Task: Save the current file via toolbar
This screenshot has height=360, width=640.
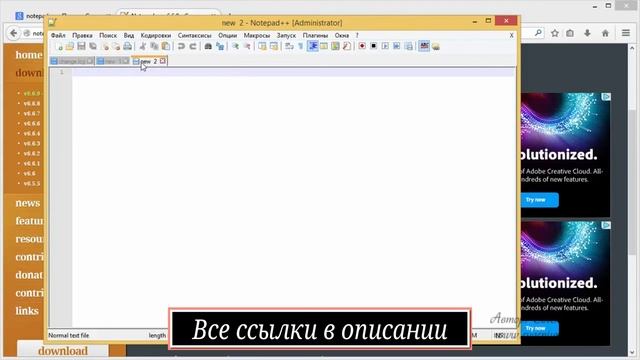Action: pos(81,47)
